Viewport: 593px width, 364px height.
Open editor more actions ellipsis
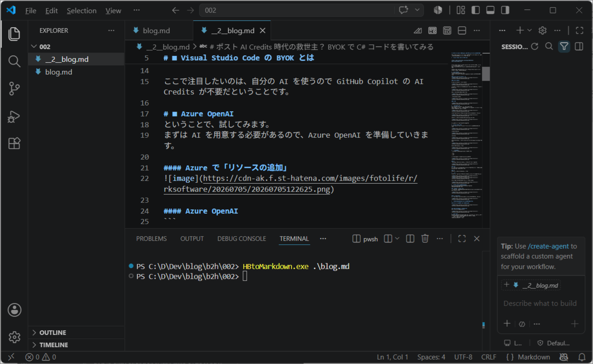click(477, 31)
